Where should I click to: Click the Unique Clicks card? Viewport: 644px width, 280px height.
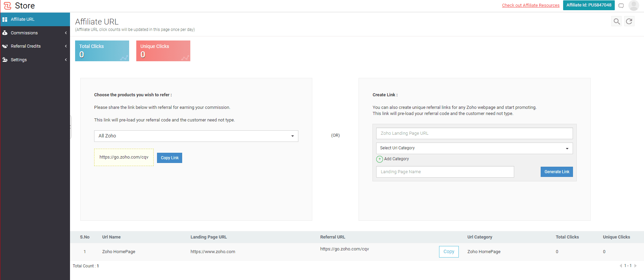(163, 51)
